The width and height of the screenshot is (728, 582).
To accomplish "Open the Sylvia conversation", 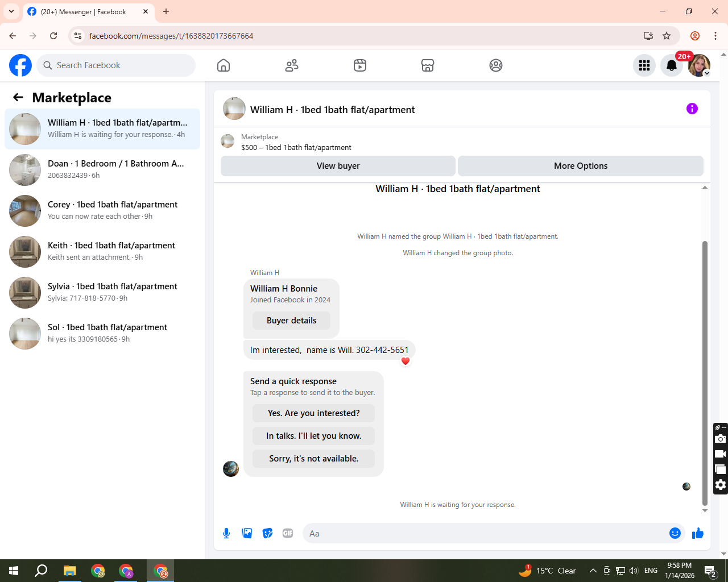I will 102,293.
